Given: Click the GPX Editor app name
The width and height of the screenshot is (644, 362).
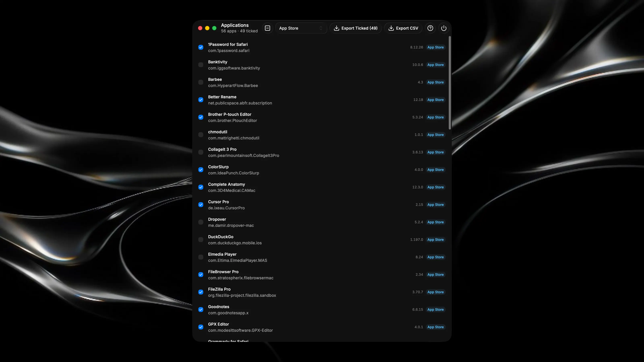Looking at the screenshot, I should coord(219,324).
